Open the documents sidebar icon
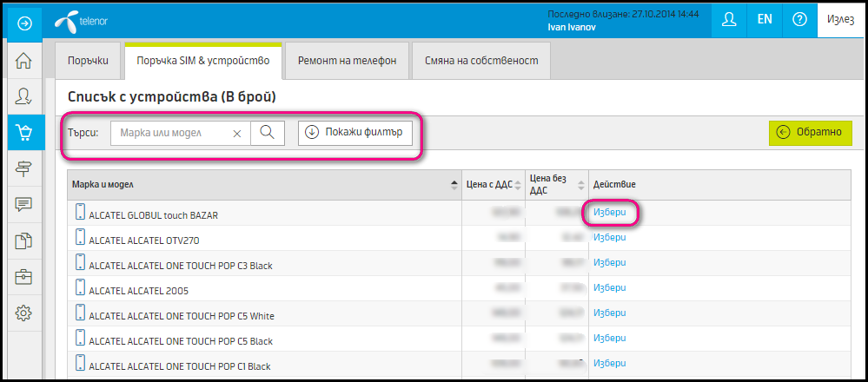868x382 pixels. tap(23, 240)
